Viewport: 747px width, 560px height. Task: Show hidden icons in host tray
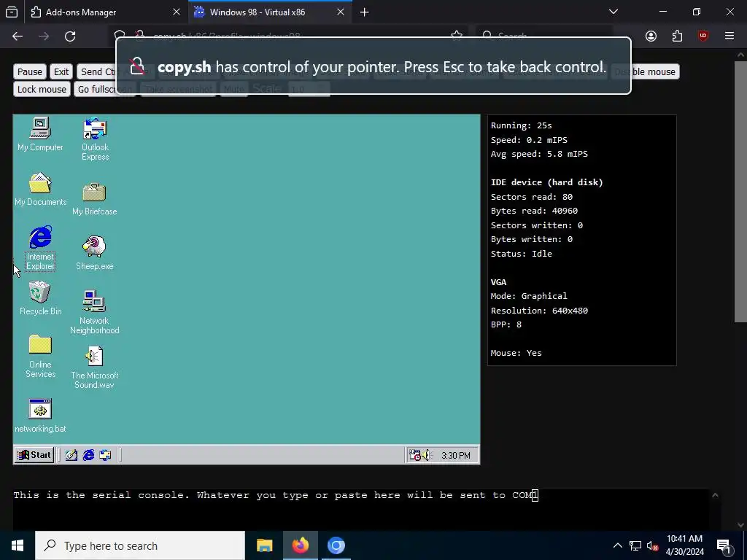617,545
